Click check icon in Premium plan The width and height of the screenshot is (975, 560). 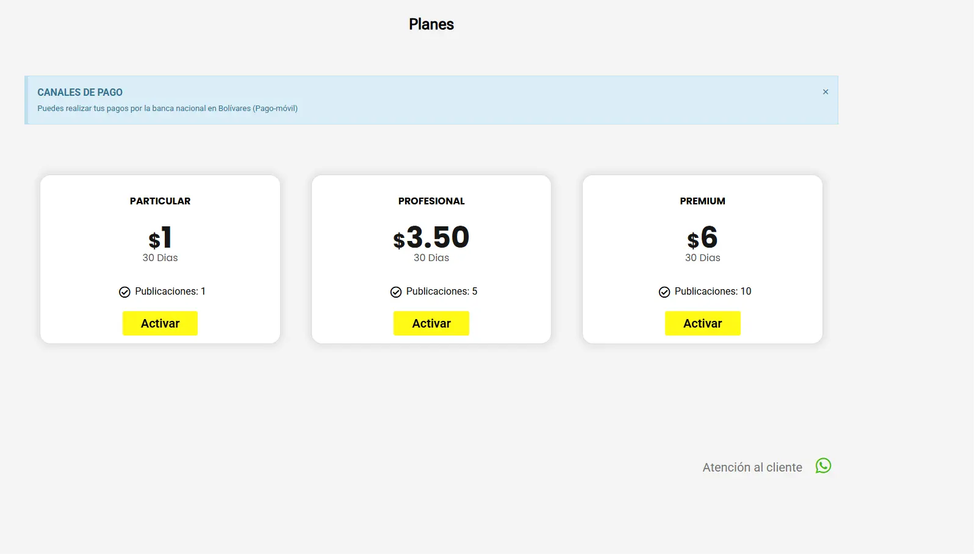click(x=664, y=292)
